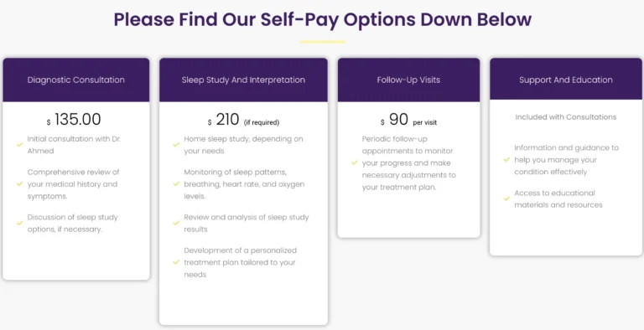The image size is (644, 330).
Task: Select the Diagnostic Consultation card header
Action: click(x=76, y=80)
